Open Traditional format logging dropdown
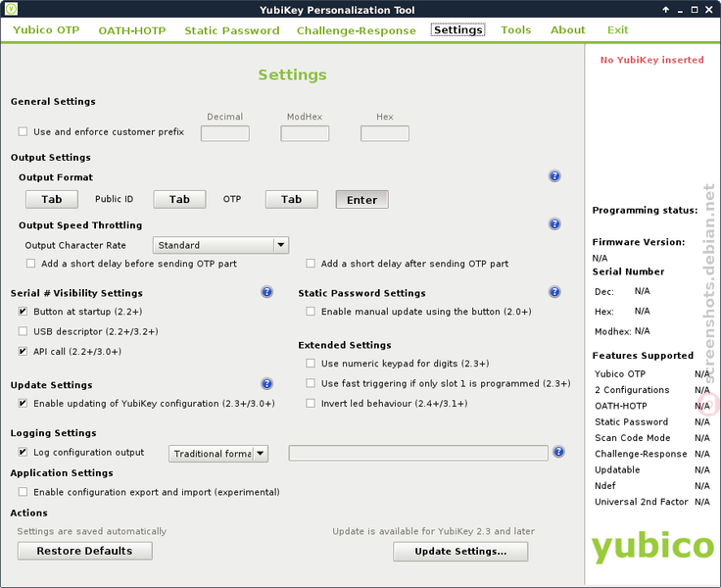 [218, 454]
